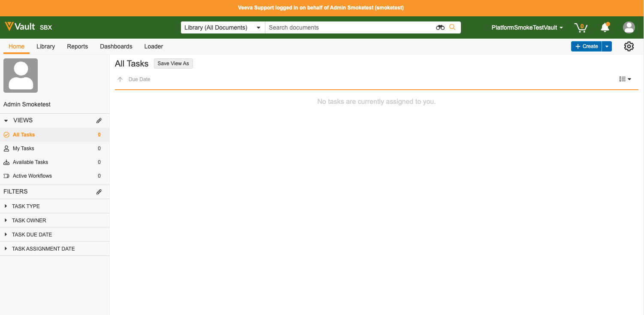Open the list layout view dropdown
The width and height of the screenshot is (644, 315).
[625, 79]
